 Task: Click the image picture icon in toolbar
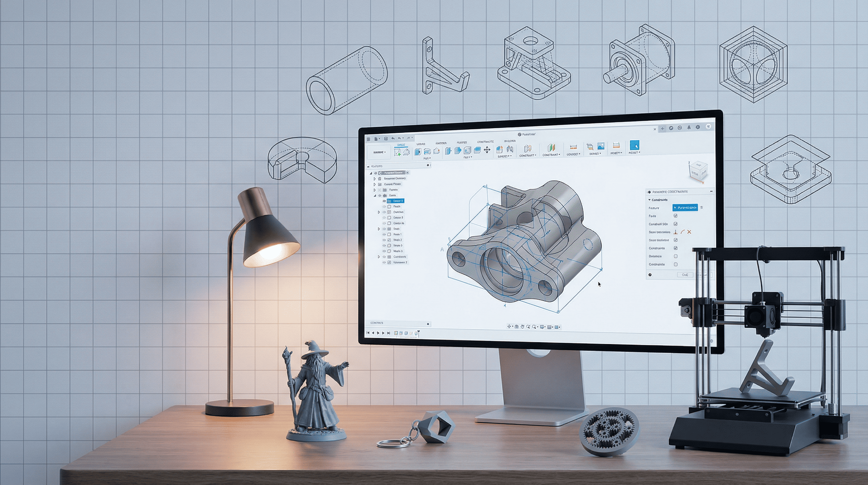pyautogui.click(x=601, y=146)
